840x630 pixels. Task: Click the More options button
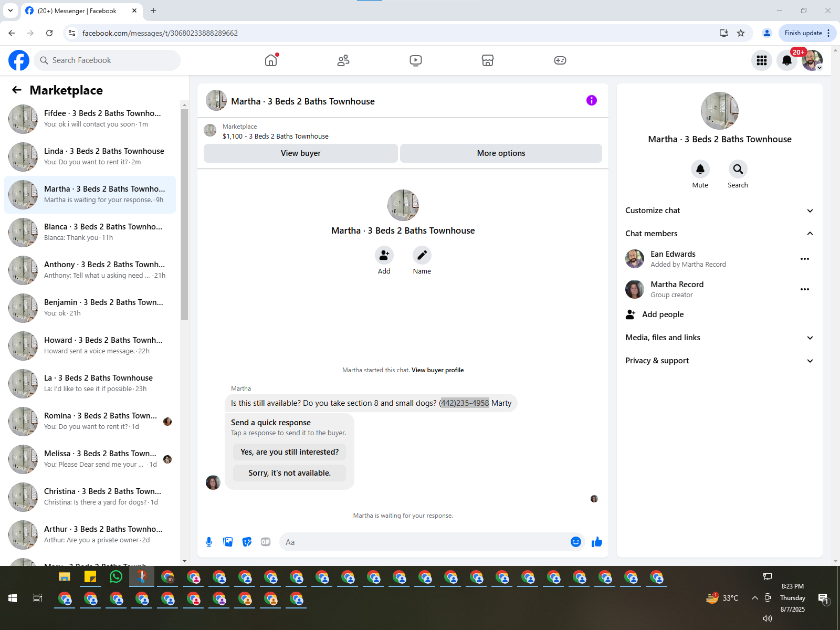pyautogui.click(x=501, y=153)
